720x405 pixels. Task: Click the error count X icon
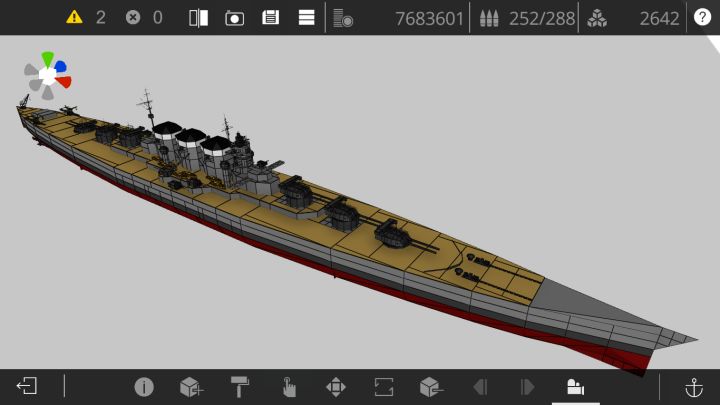(133, 17)
